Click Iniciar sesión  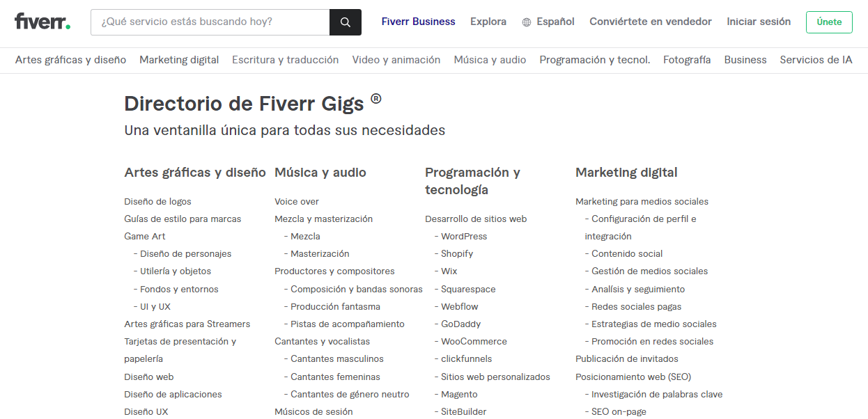pos(759,22)
